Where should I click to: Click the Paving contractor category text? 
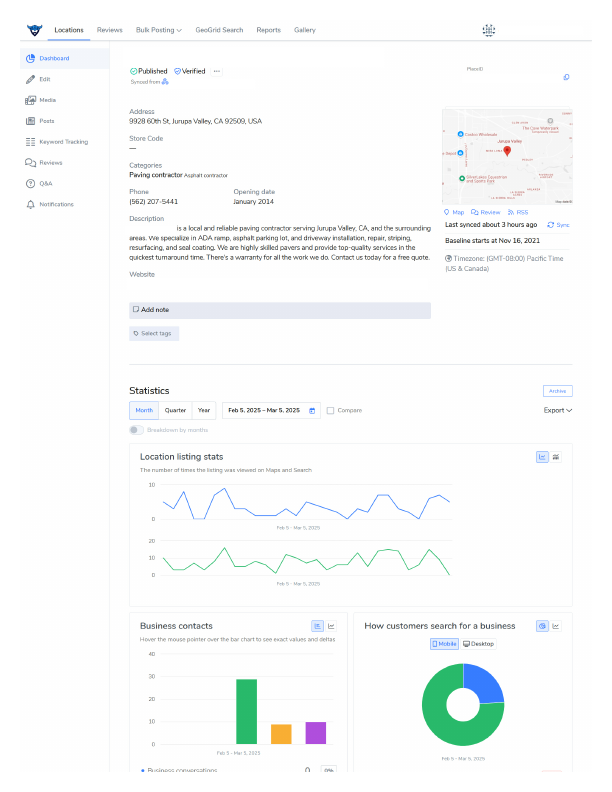[156, 175]
